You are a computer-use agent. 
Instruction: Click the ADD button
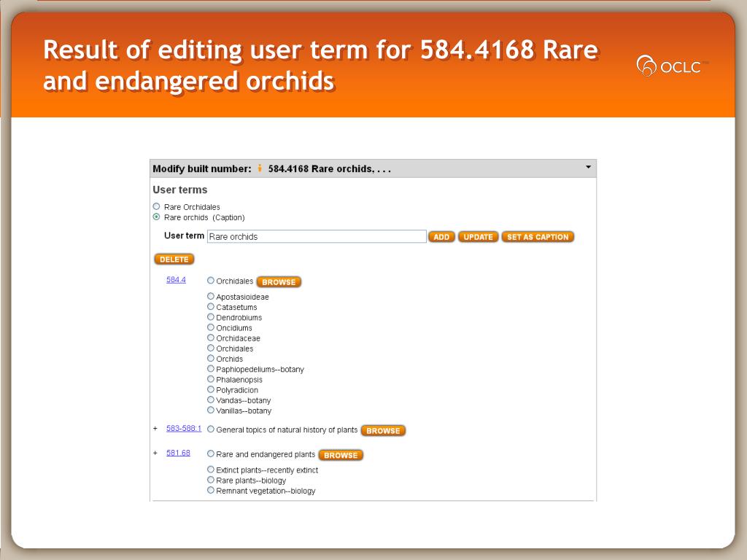(441, 237)
